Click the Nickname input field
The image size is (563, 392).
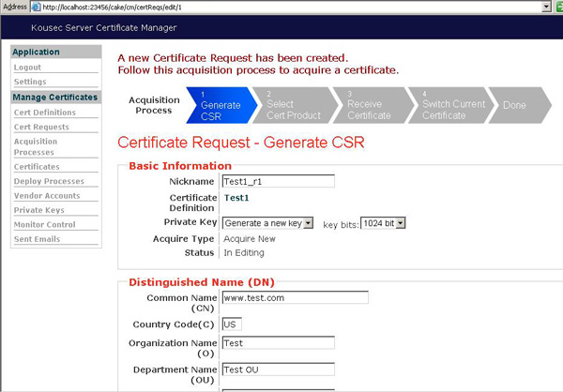tap(279, 181)
